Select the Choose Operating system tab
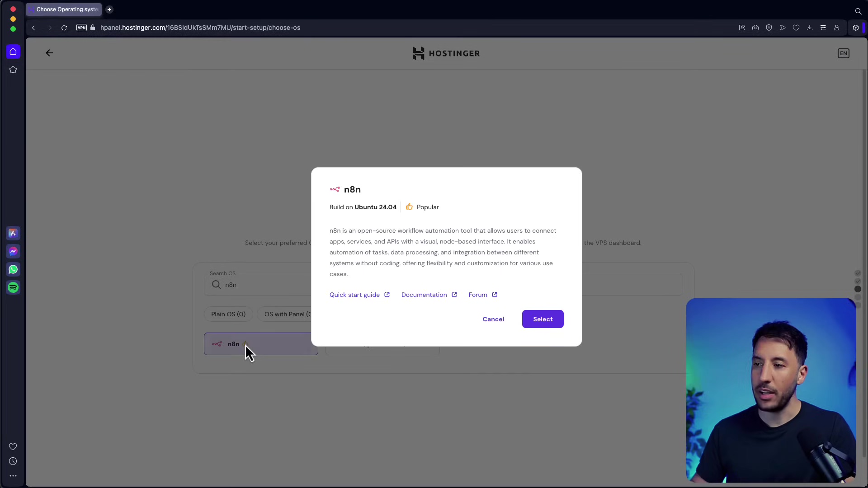This screenshot has width=868, height=488. [x=64, y=9]
